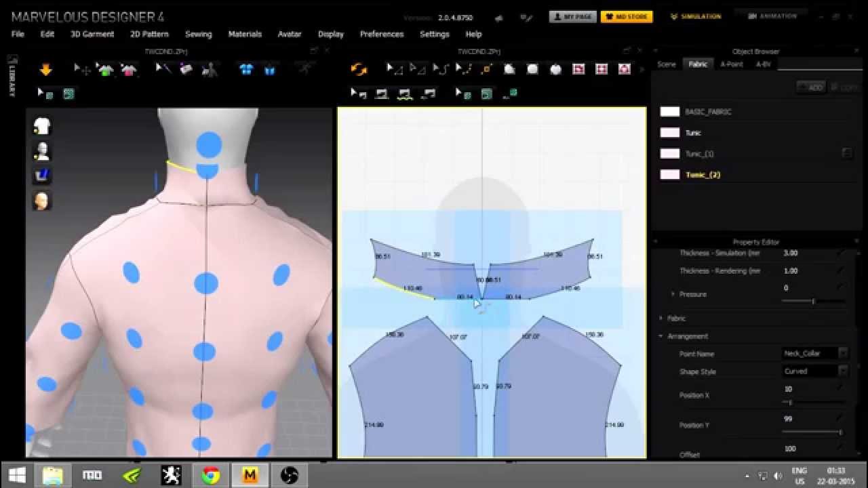Open the File menu
The image size is (868, 488).
pyautogui.click(x=18, y=34)
